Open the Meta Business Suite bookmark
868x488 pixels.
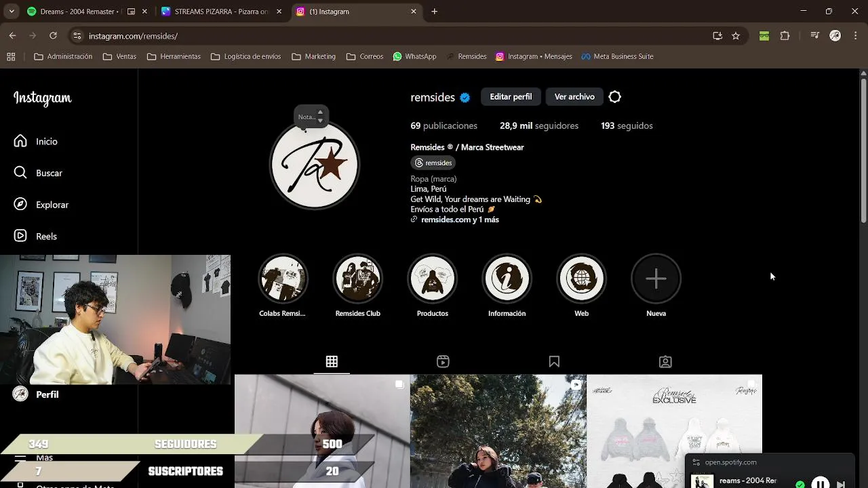click(617, 56)
